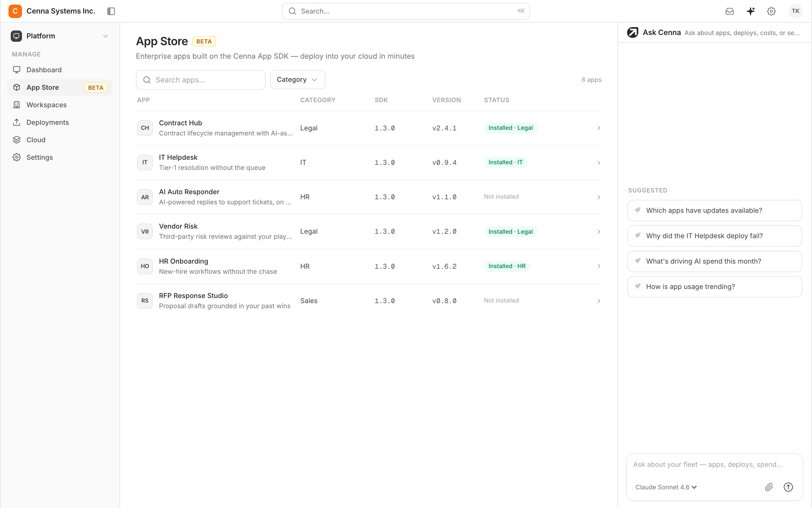Click the STATUS column header

click(497, 100)
